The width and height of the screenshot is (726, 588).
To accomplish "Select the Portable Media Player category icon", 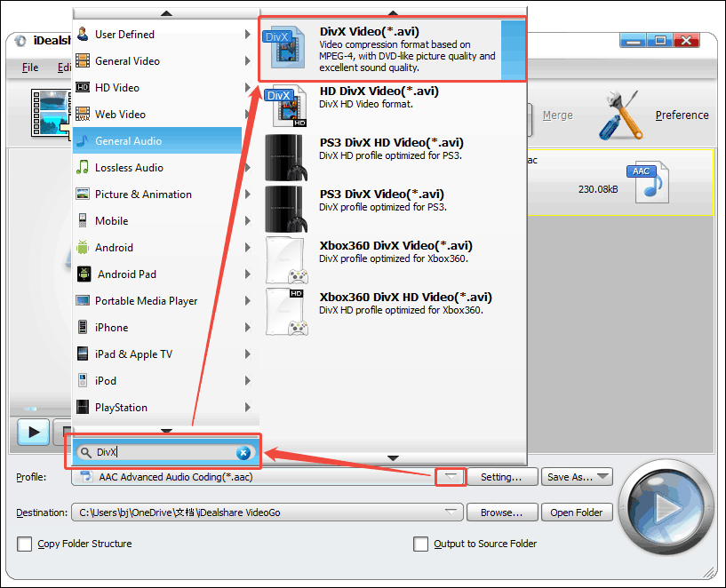I will click(x=82, y=300).
